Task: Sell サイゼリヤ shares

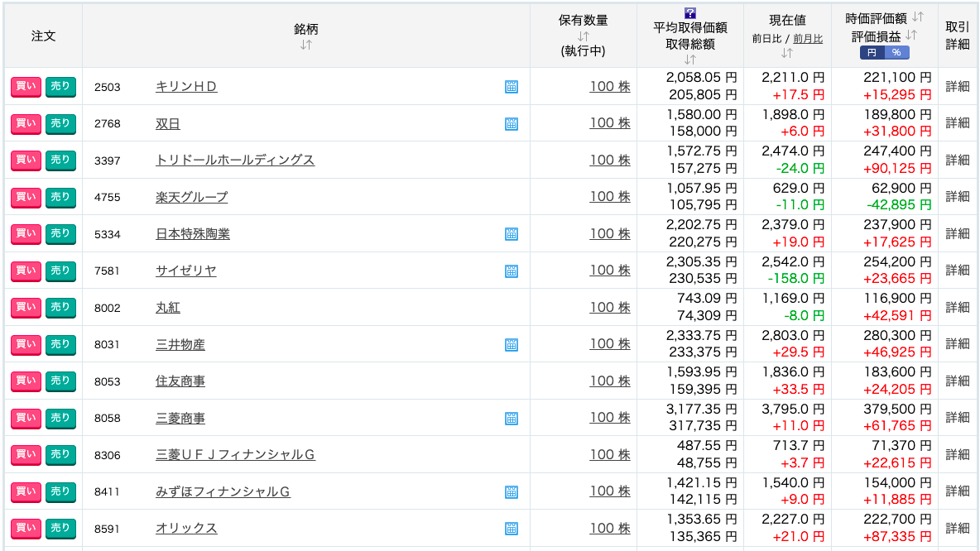Action: click(60, 271)
